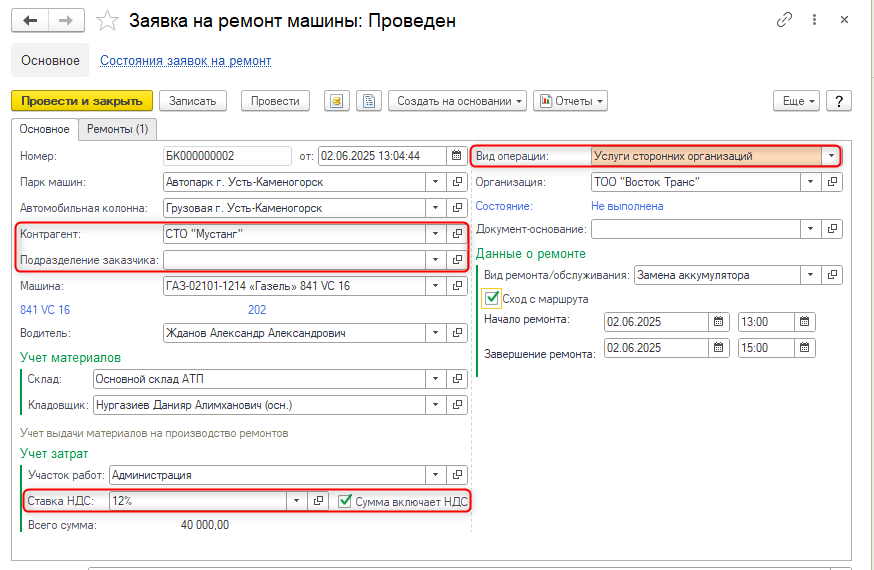Open the Машина linked item icon
Image resolution: width=874 pixels, height=570 pixels.
pyautogui.click(x=457, y=286)
